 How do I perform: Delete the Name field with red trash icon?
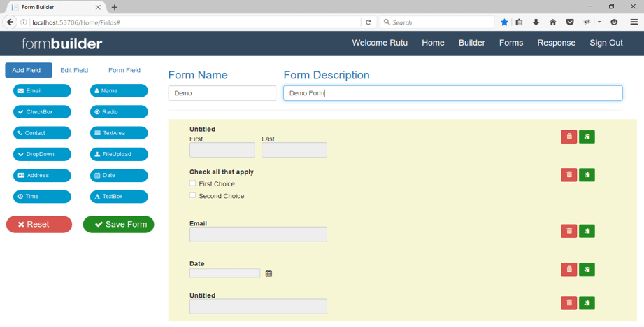pyautogui.click(x=569, y=137)
